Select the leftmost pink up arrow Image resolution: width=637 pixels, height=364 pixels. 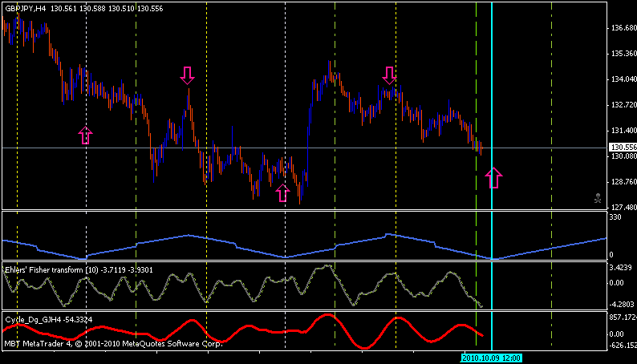click(85, 135)
